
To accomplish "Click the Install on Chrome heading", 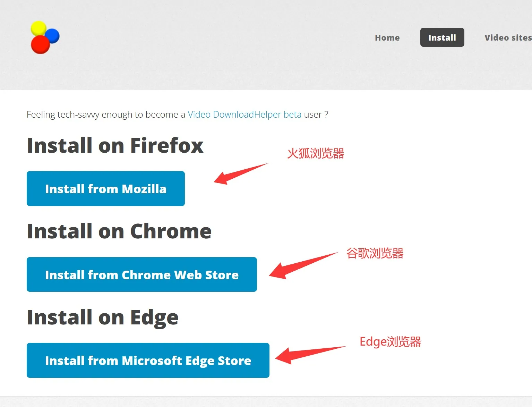I will (x=119, y=231).
